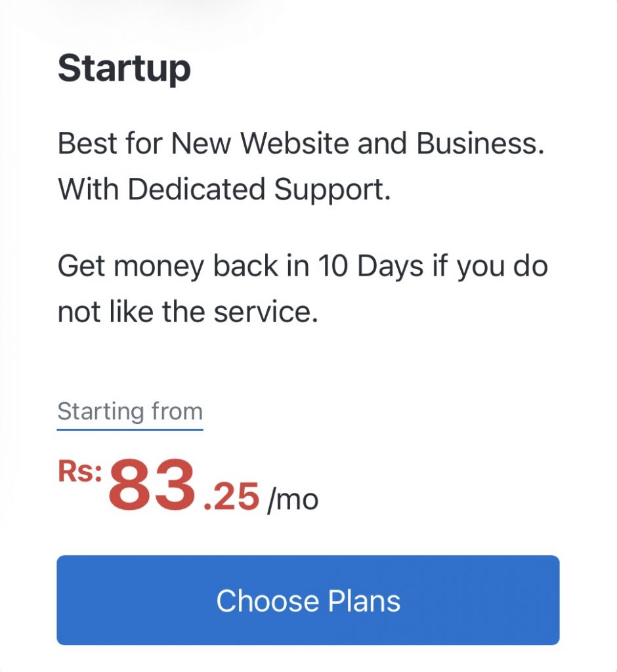This screenshot has width=617, height=672.
Task: Click the 10 Days refund period text
Action: click(x=370, y=266)
